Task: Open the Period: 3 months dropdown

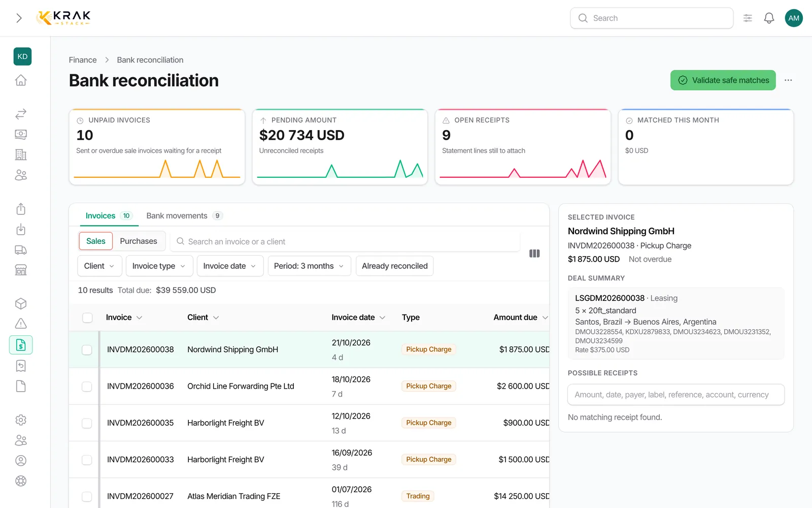Action: [x=309, y=266]
